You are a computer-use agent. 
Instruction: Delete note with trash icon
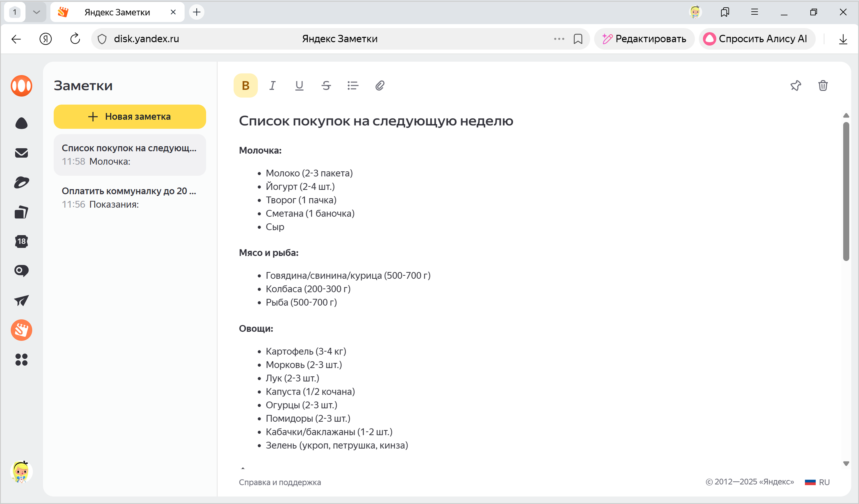pos(823,85)
